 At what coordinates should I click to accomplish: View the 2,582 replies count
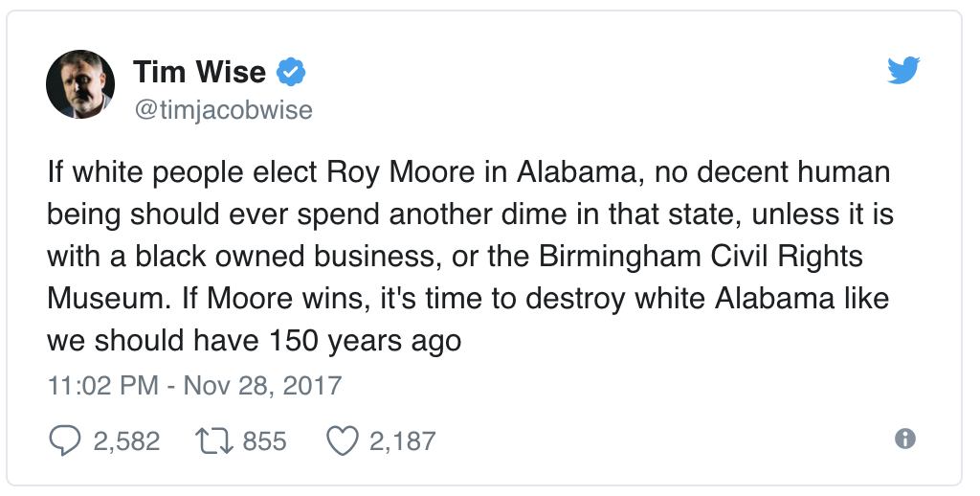coord(126,440)
